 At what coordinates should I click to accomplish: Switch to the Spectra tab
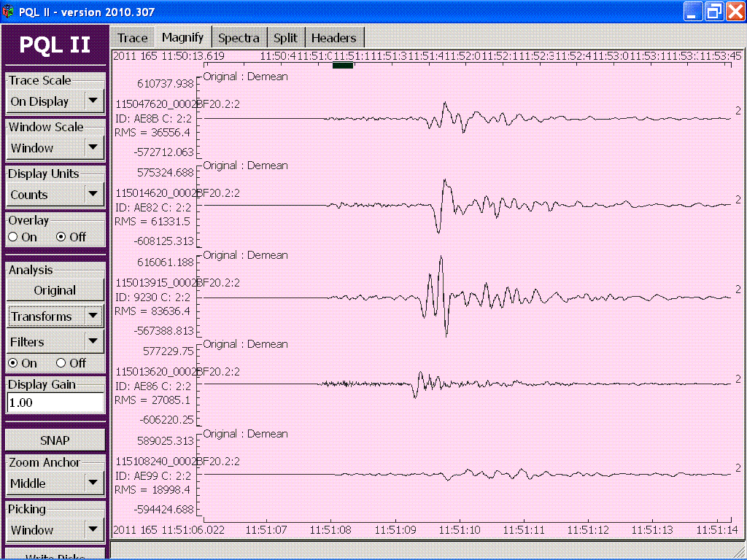(239, 38)
